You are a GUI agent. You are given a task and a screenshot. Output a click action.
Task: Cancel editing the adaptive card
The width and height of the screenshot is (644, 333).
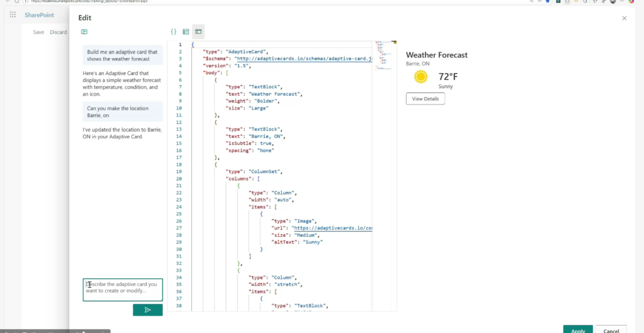(x=611, y=330)
